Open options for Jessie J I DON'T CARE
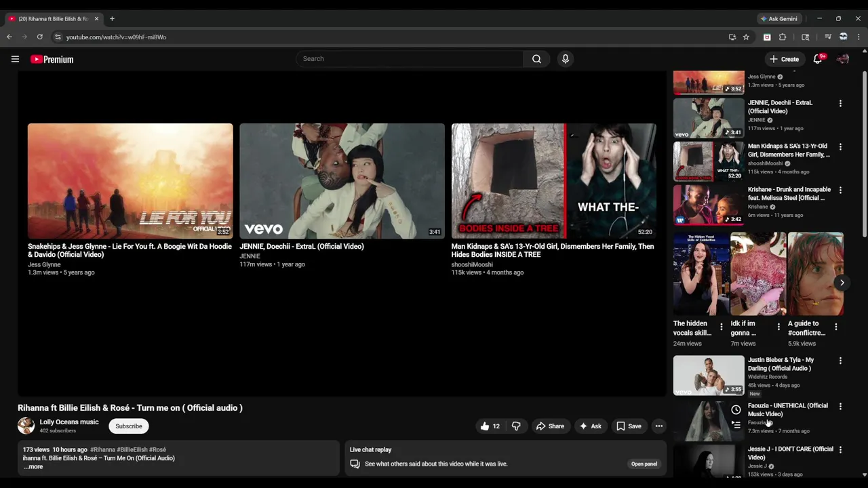 pyautogui.click(x=840, y=450)
